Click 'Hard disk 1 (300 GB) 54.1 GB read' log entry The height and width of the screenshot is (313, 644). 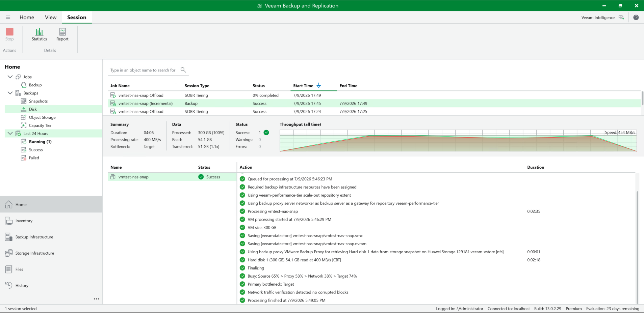click(x=294, y=260)
